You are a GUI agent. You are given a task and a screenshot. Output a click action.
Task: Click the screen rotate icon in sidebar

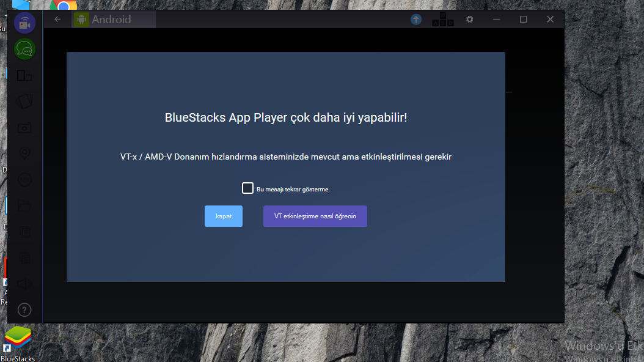[x=24, y=76]
